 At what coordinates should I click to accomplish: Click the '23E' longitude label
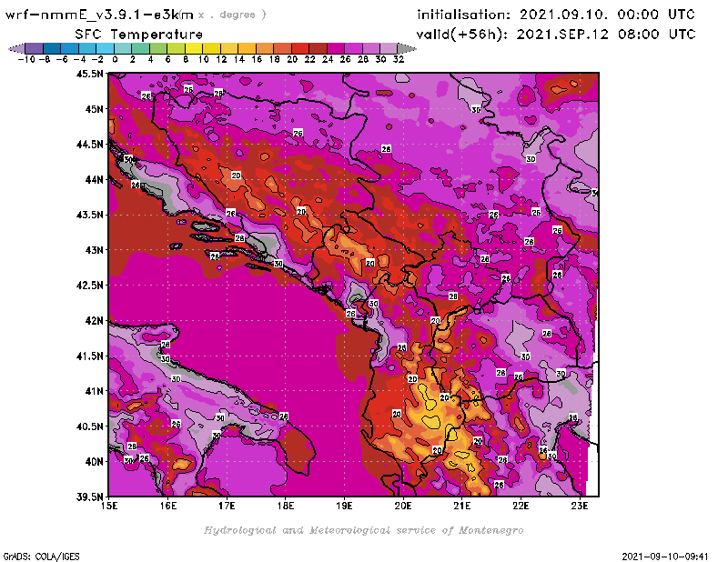point(580,506)
